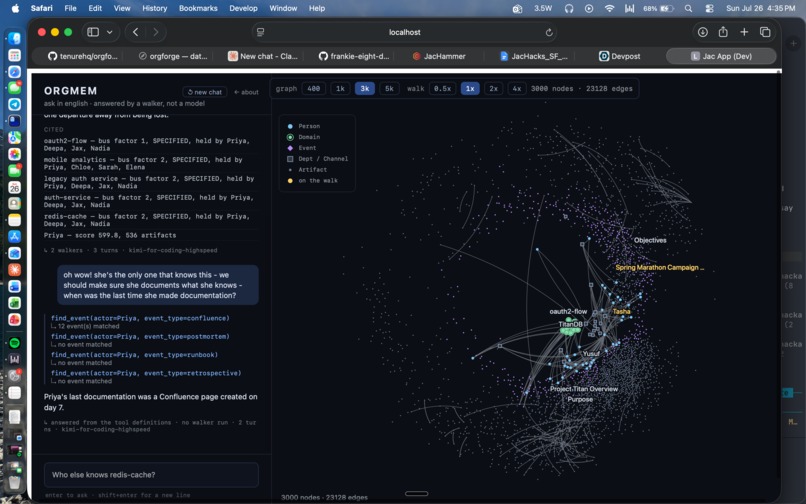
Task: Switch to orgforge — dat... tab
Action: coord(173,56)
